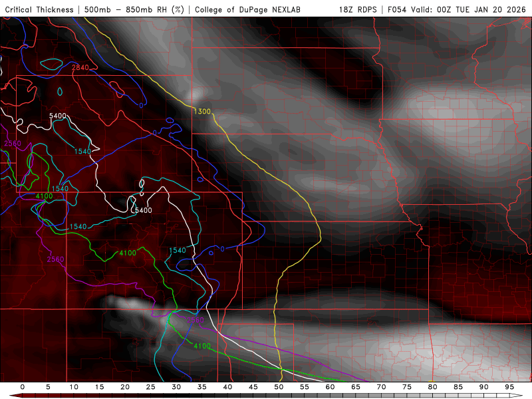Click the 65 tick label on the color bar
This screenshot has width=532, height=399.
click(356, 387)
